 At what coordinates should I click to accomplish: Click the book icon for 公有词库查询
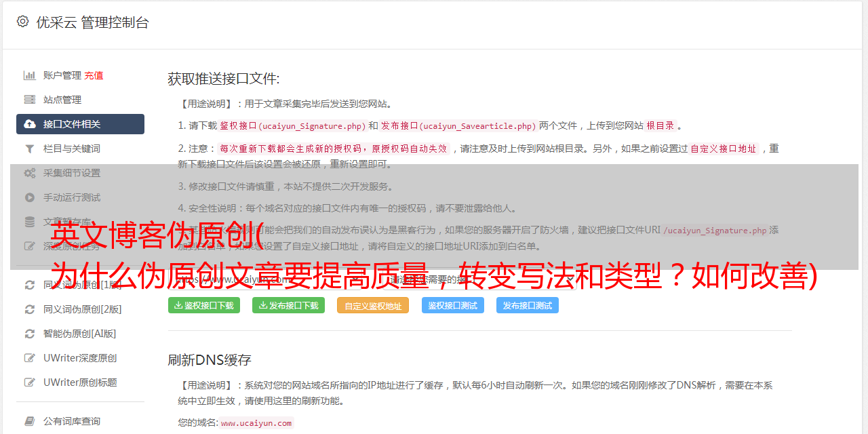tap(30, 421)
